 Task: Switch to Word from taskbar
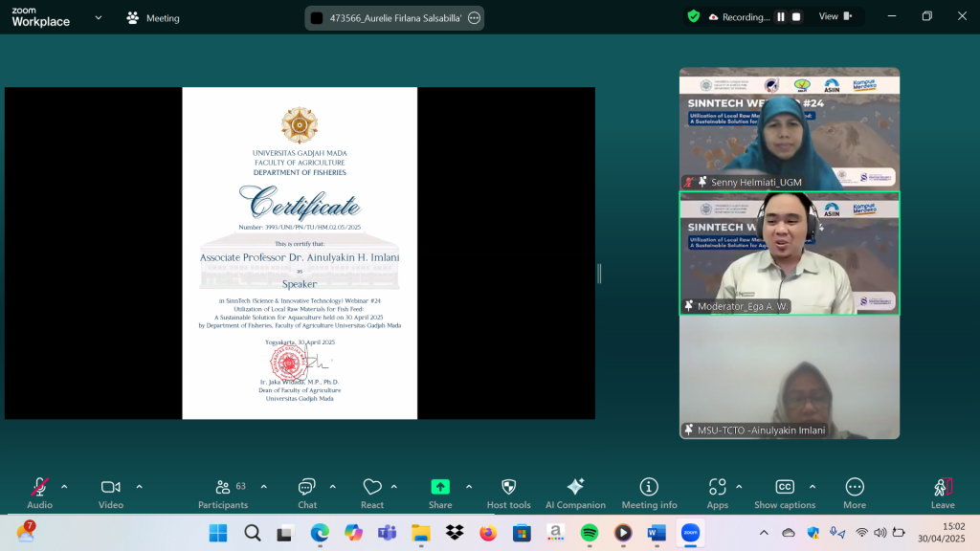pyautogui.click(x=657, y=533)
